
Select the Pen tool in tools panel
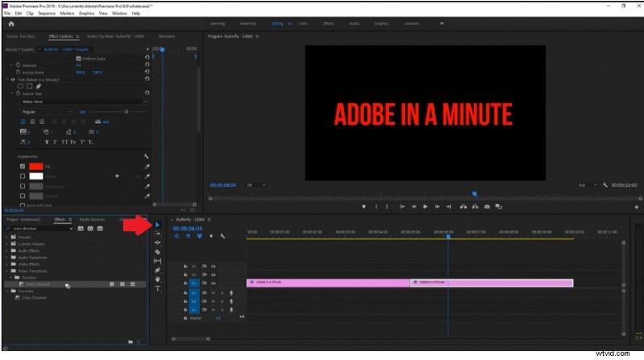157,271
